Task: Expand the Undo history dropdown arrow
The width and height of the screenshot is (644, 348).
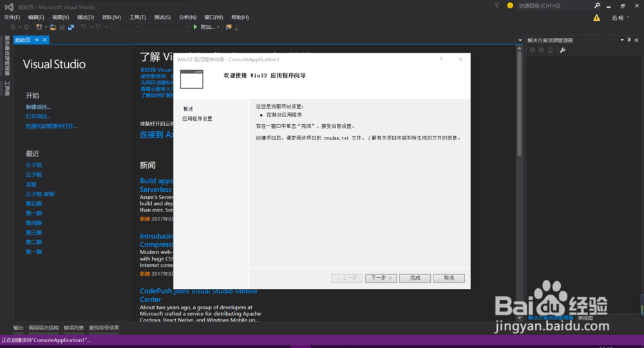Action: [x=91, y=27]
